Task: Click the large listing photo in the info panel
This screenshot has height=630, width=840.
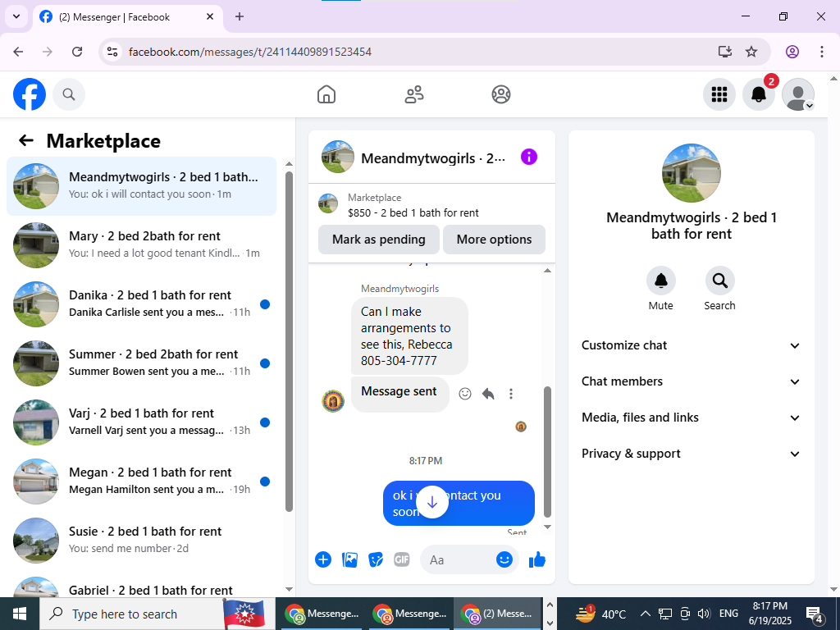Action: tap(692, 173)
